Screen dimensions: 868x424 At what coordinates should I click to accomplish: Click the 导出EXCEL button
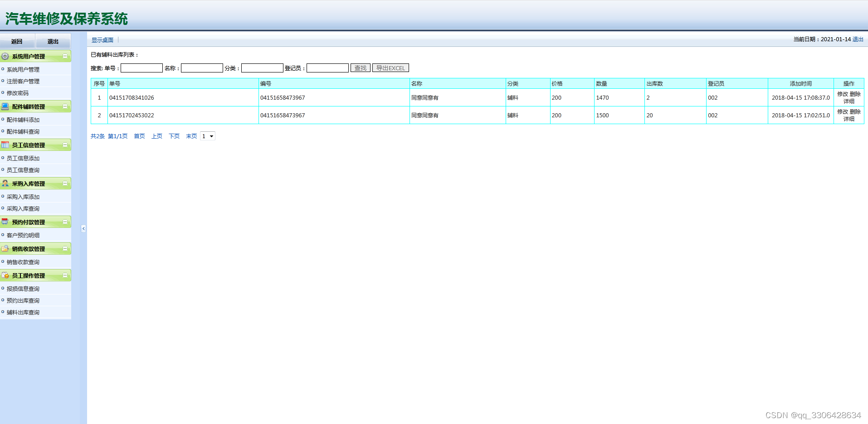[x=390, y=68]
